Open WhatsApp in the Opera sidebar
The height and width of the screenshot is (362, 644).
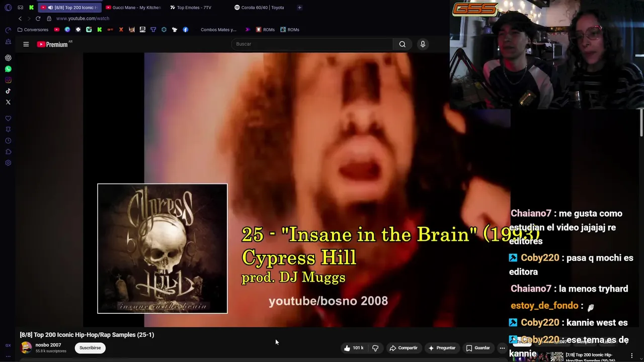pos(8,69)
